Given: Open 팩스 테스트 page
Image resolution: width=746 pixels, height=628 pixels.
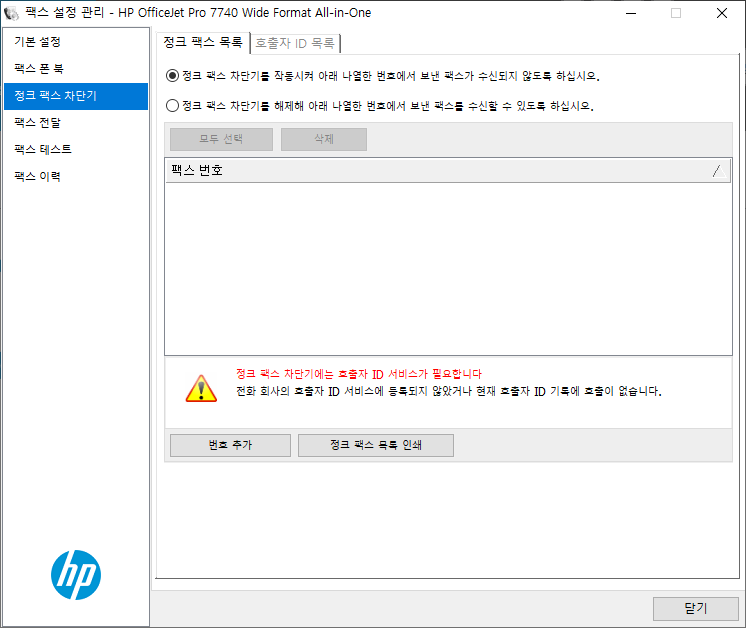Looking at the screenshot, I should click(x=76, y=149).
